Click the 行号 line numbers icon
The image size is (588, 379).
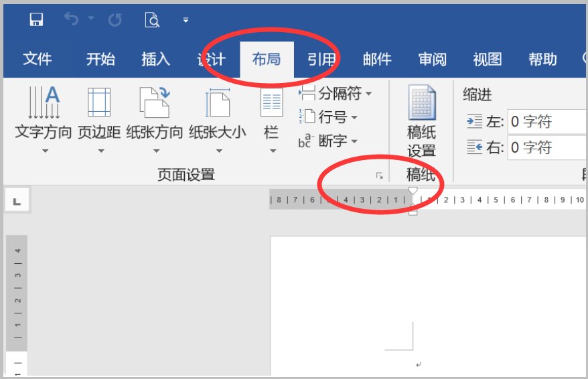307,117
